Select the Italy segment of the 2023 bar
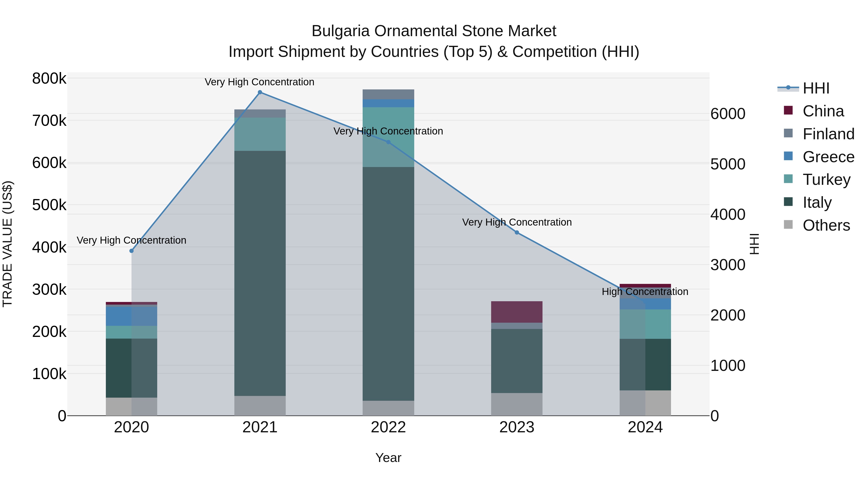 click(x=517, y=361)
